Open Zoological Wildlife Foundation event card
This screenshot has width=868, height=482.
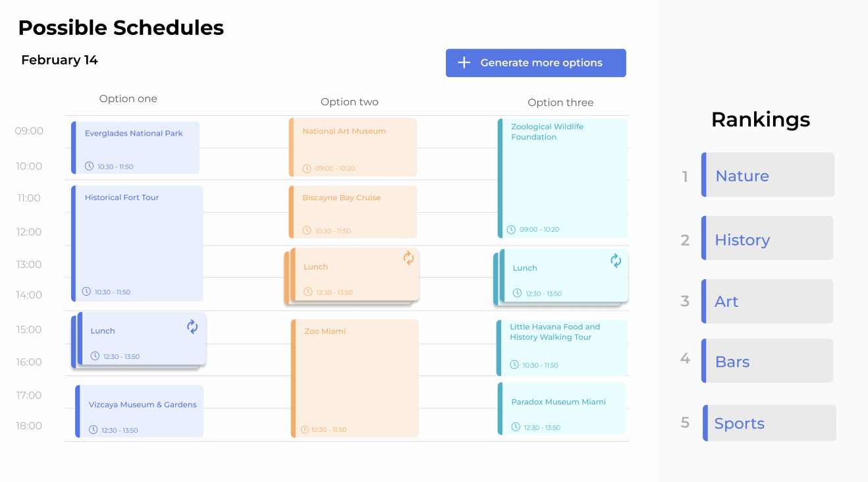563,178
